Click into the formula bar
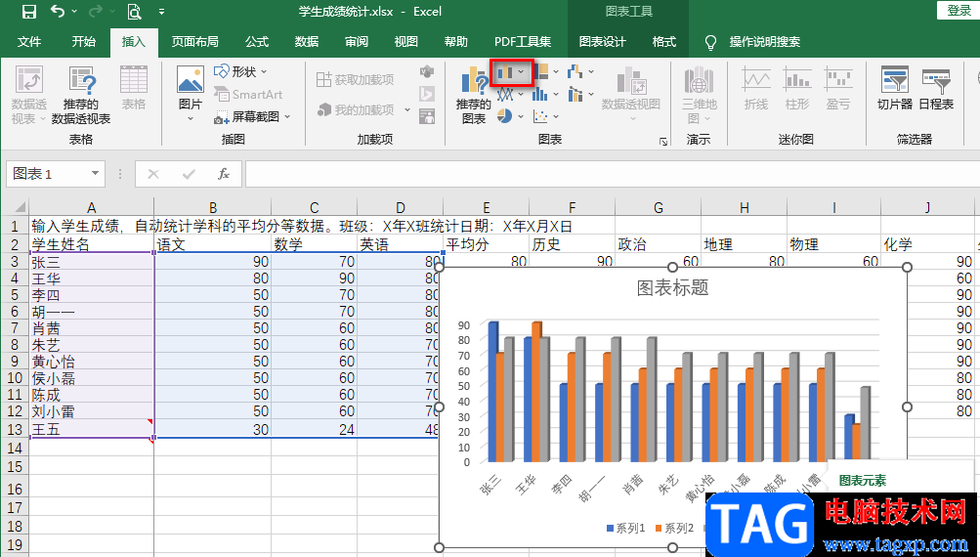The width and height of the screenshot is (980, 557). point(612,174)
